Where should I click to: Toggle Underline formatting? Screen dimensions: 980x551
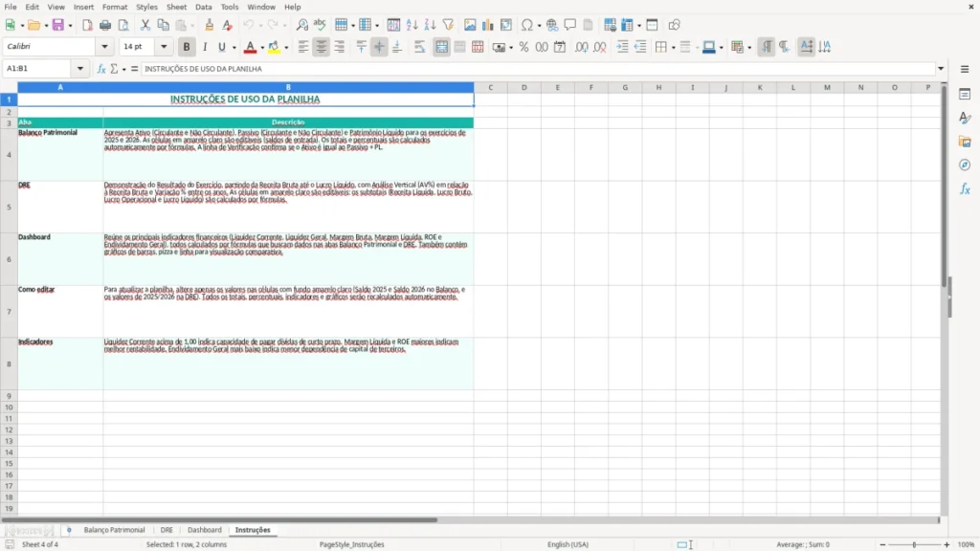point(221,47)
